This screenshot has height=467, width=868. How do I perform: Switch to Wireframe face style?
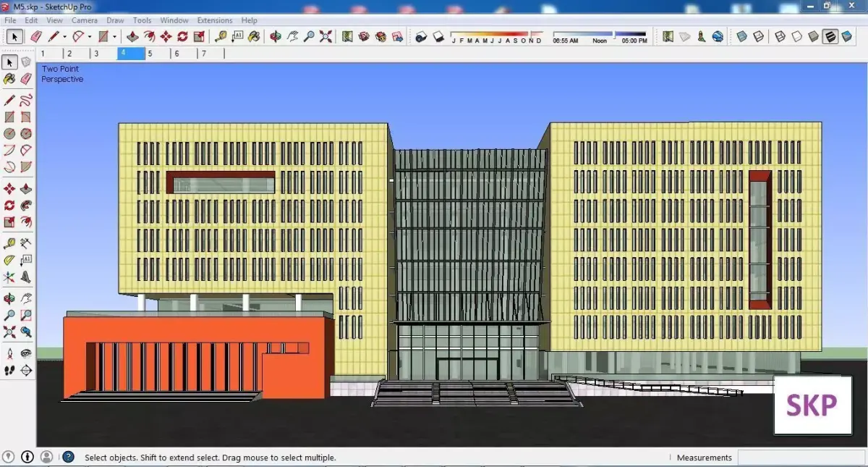point(780,36)
